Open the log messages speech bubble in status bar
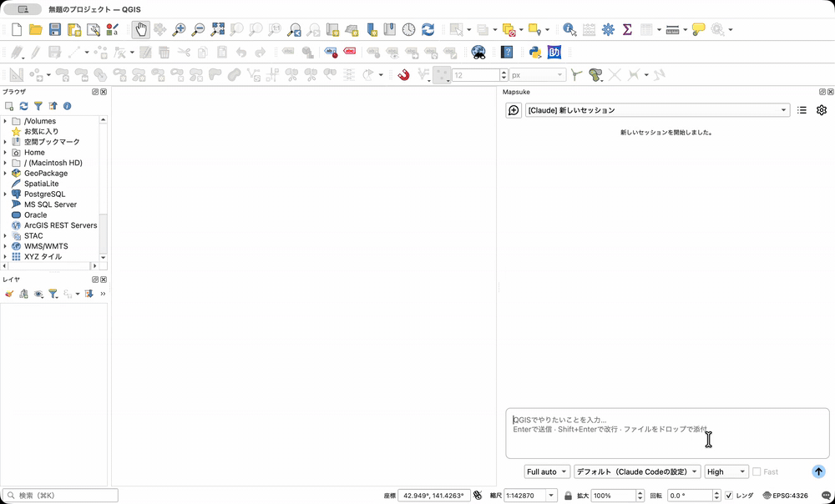This screenshot has height=504, width=835. tap(826, 496)
